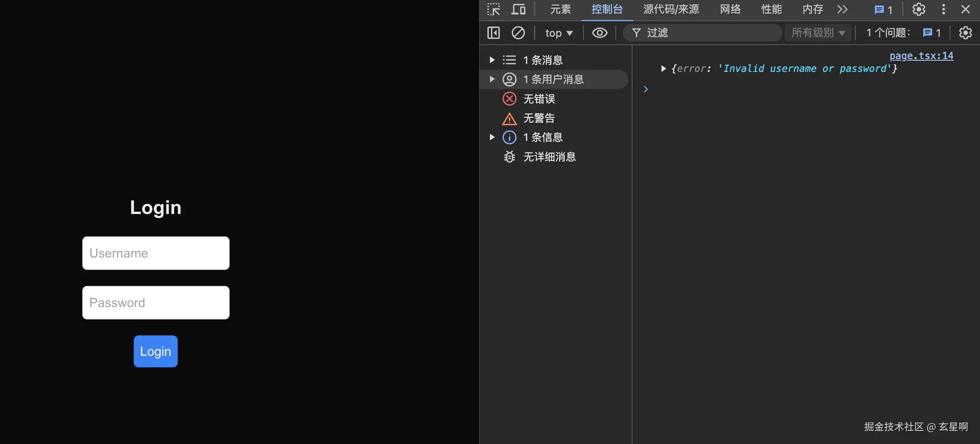Open DevTools settings gear

(x=919, y=9)
